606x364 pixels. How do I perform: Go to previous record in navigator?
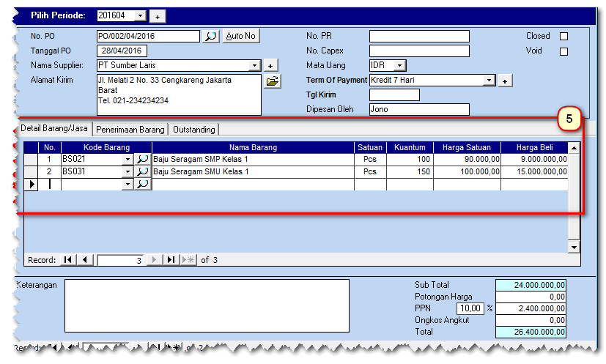click(x=85, y=260)
